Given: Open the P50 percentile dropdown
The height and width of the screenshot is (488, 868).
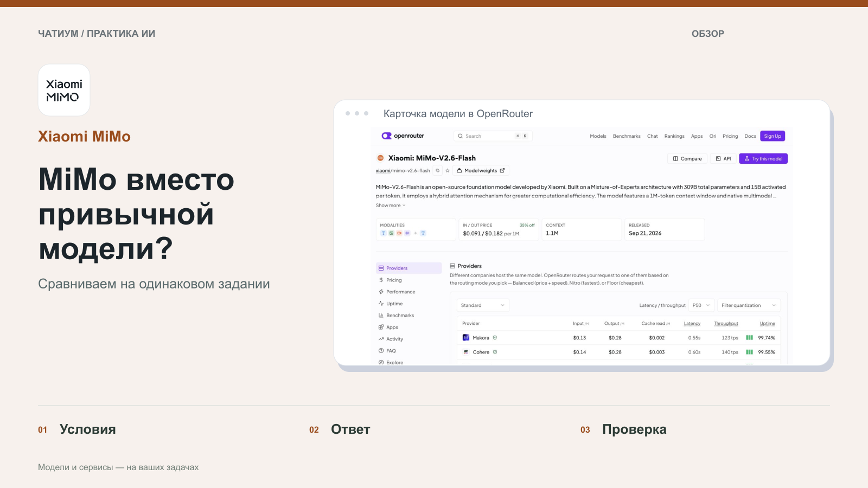Looking at the screenshot, I should pos(701,305).
